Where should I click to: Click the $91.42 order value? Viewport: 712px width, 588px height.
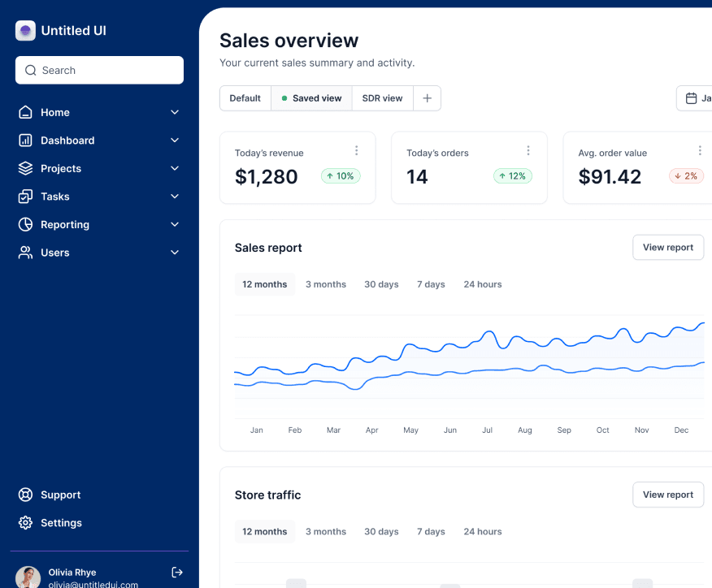[610, 176]
